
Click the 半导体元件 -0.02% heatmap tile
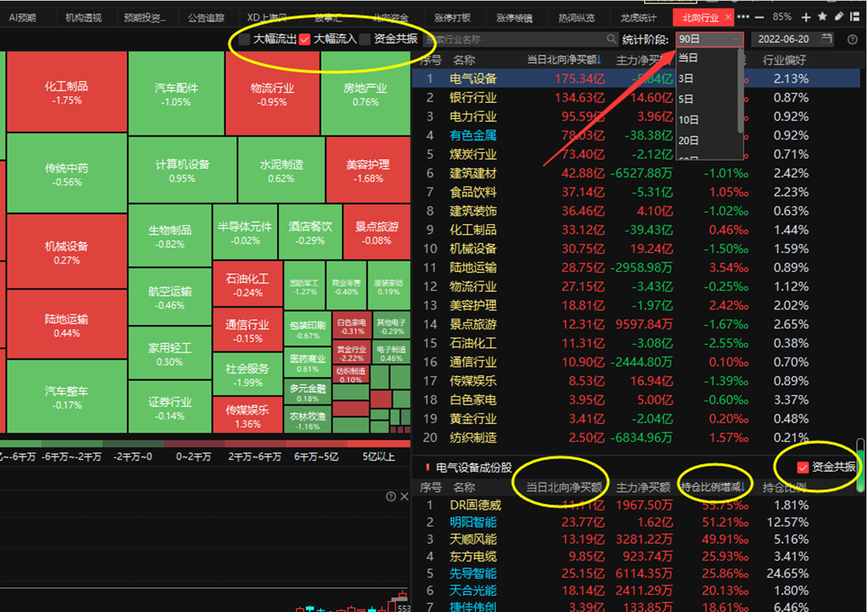(245, 232)
